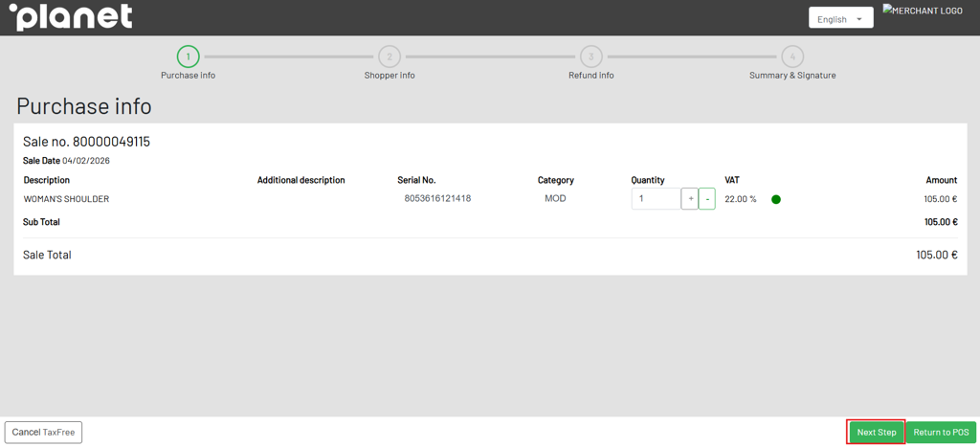980x447 pixels.
Task: Click the Sale no. 80000049115 heading
Action: click(x=86, y=142)
